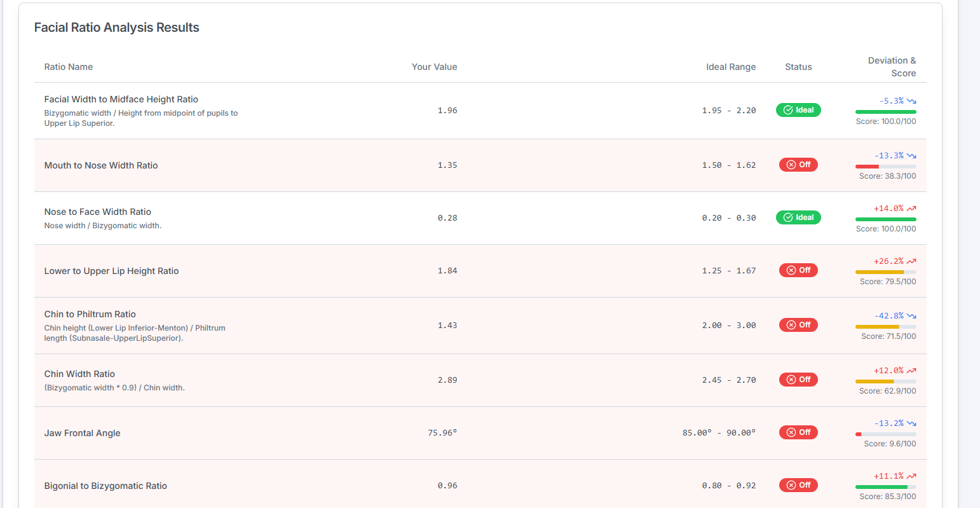This screenshot has height=508, width=980.
Task: Click the Score: 85.3/100 label
Action: pyautogui.click(x=887, y=497)
